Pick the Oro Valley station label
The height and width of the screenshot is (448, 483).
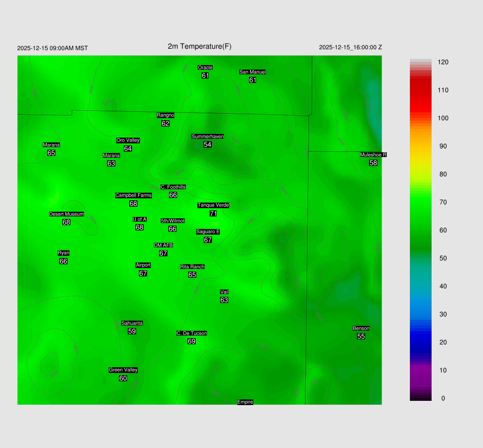128,140
